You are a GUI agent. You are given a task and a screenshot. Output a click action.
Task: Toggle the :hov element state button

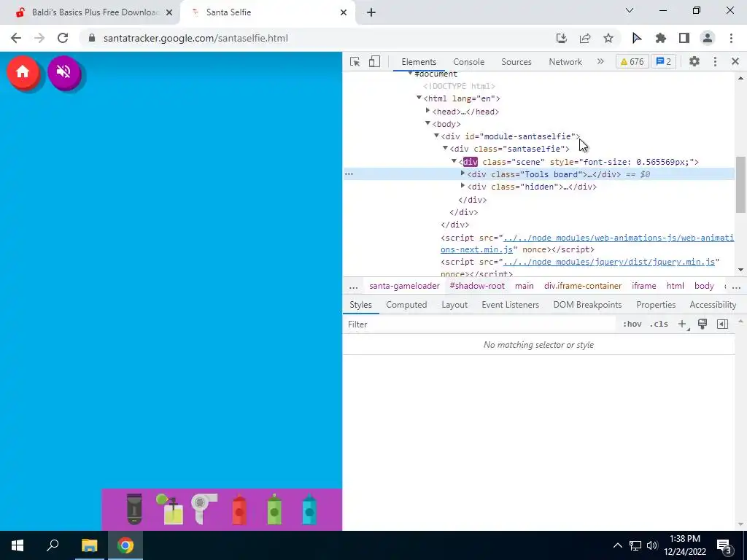[x=632, y=324]
